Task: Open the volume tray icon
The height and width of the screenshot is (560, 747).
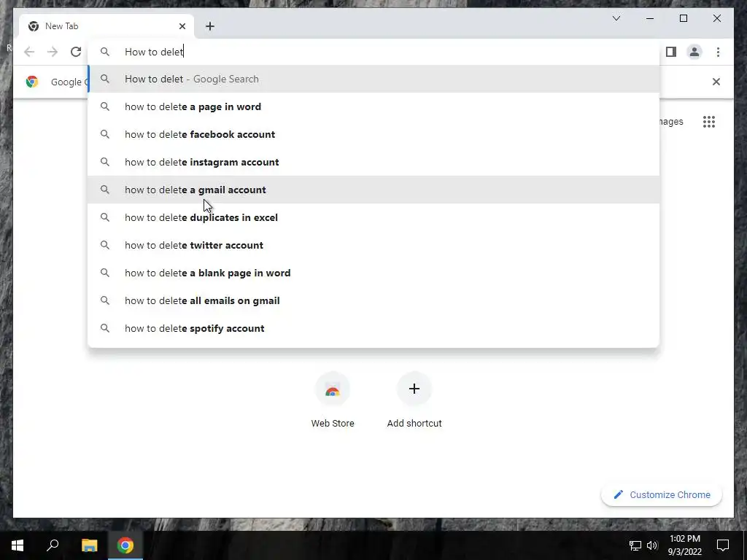Action: pos(652,545)
